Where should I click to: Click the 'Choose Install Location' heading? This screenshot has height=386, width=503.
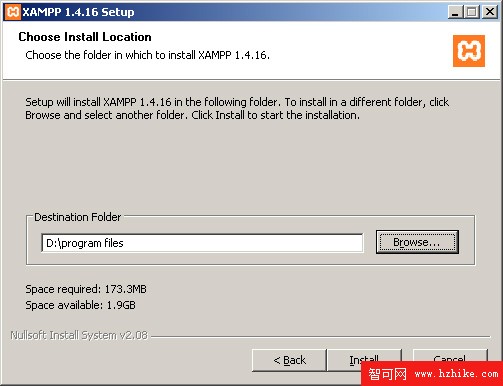(x=85, y=37)
